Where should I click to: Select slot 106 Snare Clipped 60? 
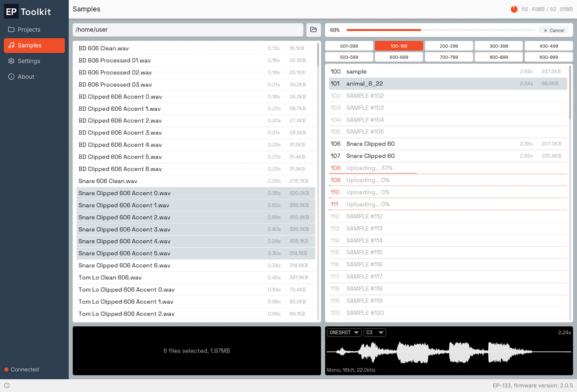pos(448,144)
